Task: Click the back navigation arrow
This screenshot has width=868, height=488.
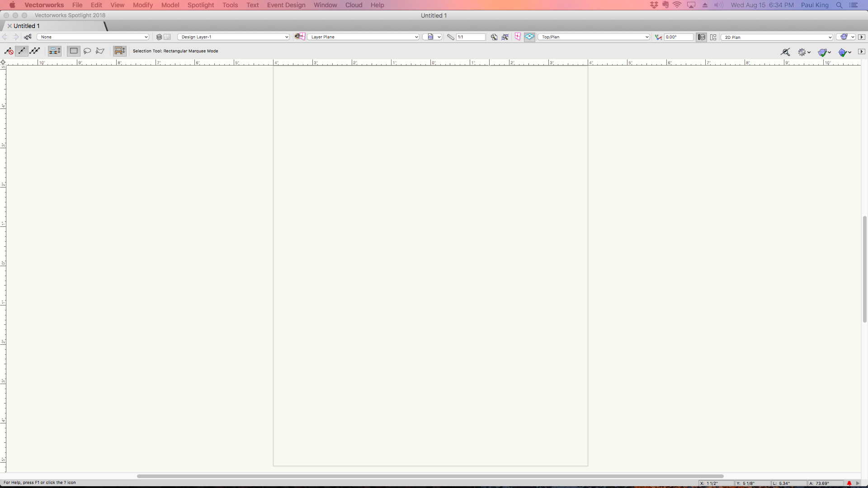Action: (5, 37)
